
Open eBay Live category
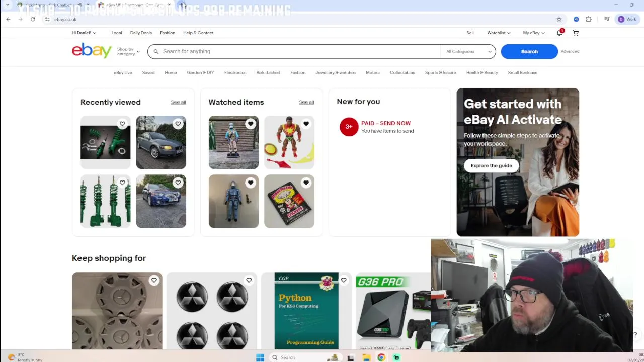click(123, 72)
